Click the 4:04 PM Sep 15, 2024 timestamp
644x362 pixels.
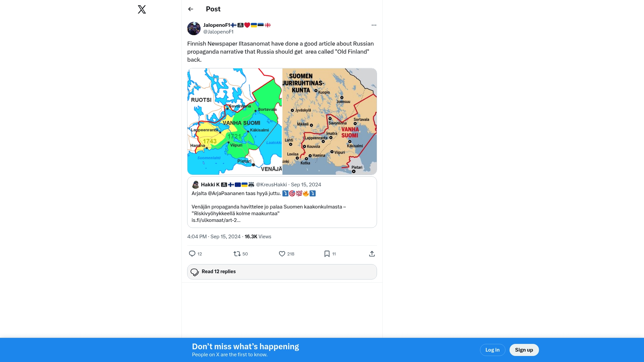click(x=214, y=237)
